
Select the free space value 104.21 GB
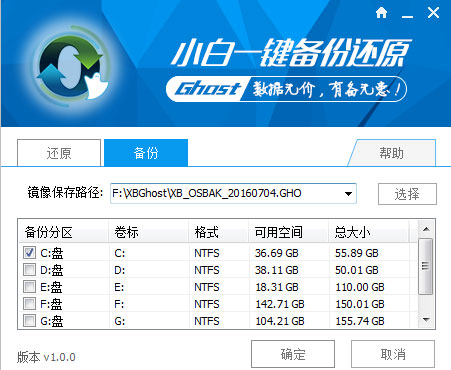[280, 321]
